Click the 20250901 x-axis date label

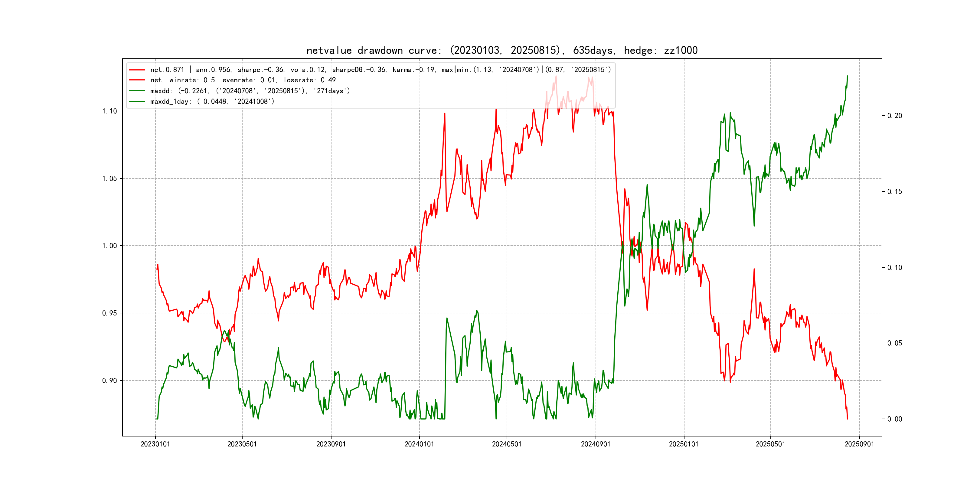(859, 444)
